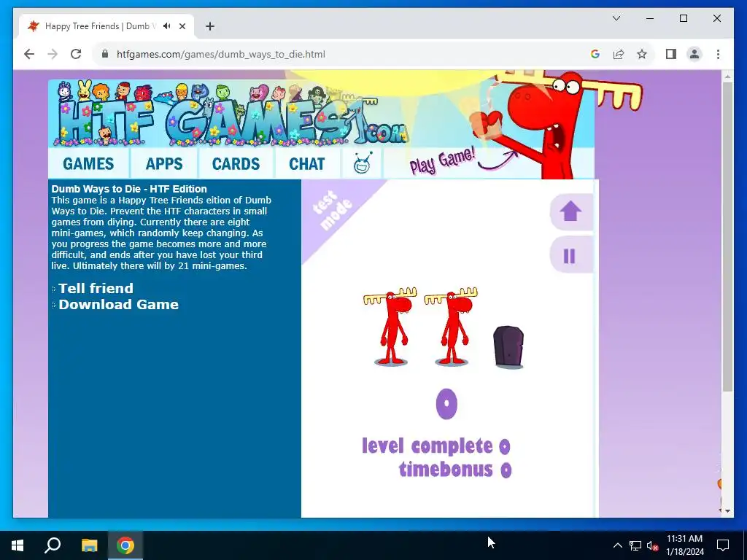The image size is (747, 560).
Task: Mute the tab via speaker icon
Action: 167,26
